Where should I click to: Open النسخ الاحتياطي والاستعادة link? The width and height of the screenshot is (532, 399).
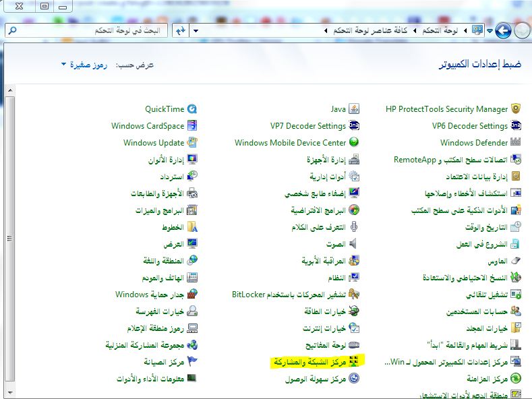point(465,278)
